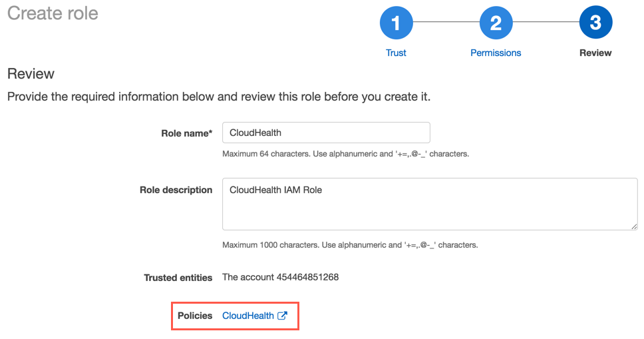Open the CloudHealth policy link
The width and height of the screenshot is (644, 339).
248,316
